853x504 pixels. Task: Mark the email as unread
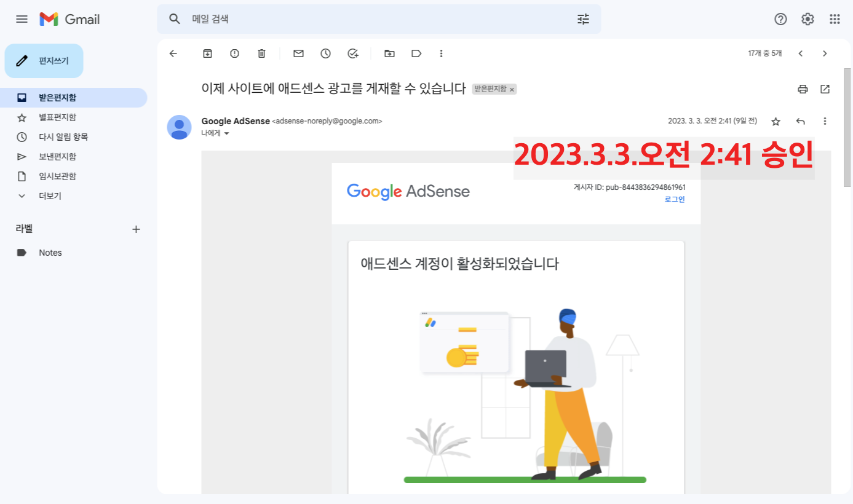tap(298, 53)
